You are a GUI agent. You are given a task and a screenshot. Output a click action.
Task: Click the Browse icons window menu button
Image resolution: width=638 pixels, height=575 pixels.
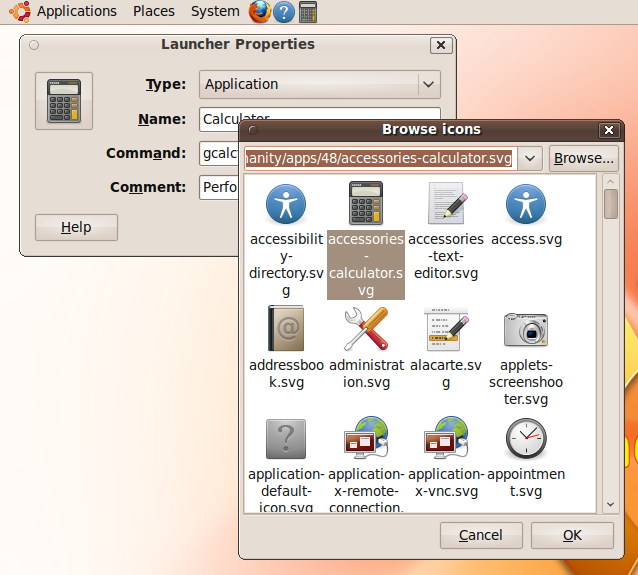click(253, 130)
